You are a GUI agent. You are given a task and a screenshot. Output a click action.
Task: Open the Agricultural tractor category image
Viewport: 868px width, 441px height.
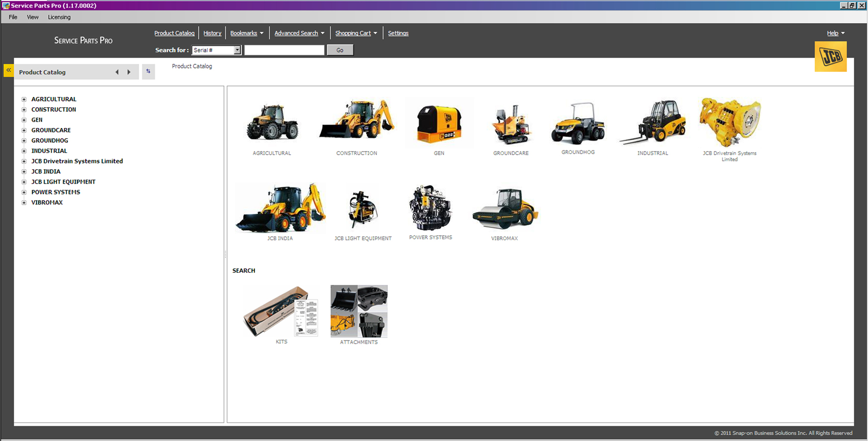[x=272, y=123]
